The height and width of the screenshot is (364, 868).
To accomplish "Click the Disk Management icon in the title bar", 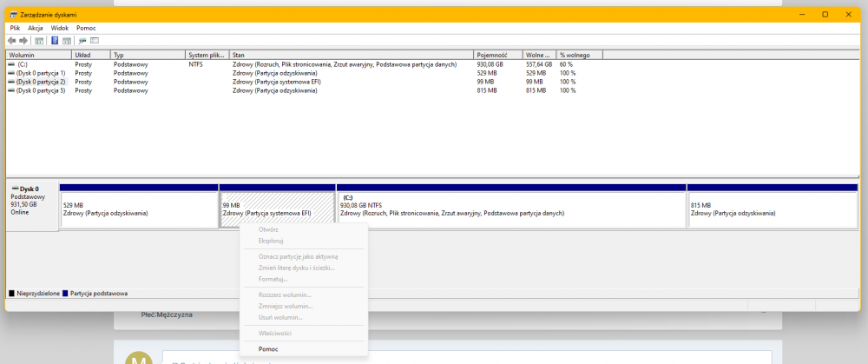I will [x=14, y=15].
